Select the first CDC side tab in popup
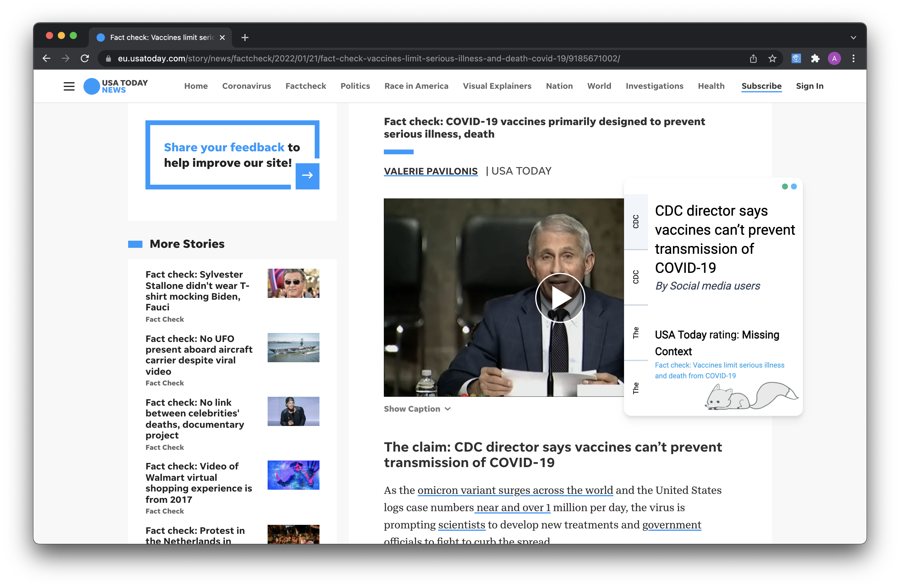The image size is (900, 588). pyautogui.click(x=636, y=222)
